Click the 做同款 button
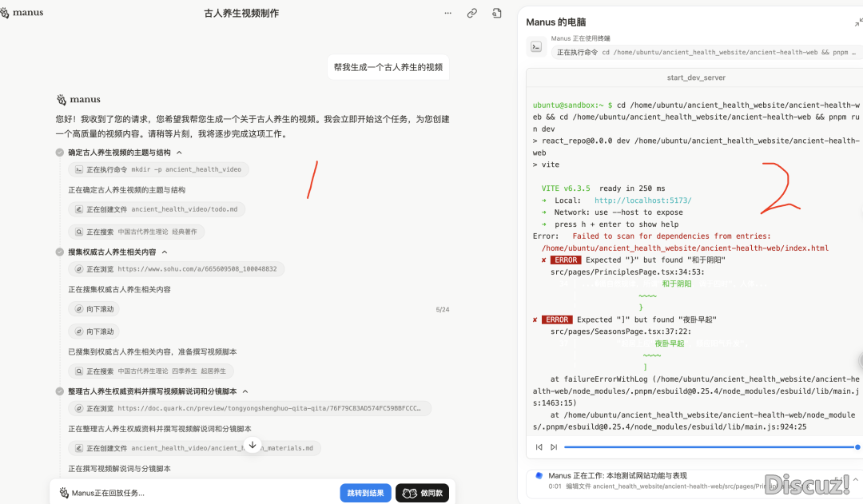863x504 pixels. click(x=422, y=493)
